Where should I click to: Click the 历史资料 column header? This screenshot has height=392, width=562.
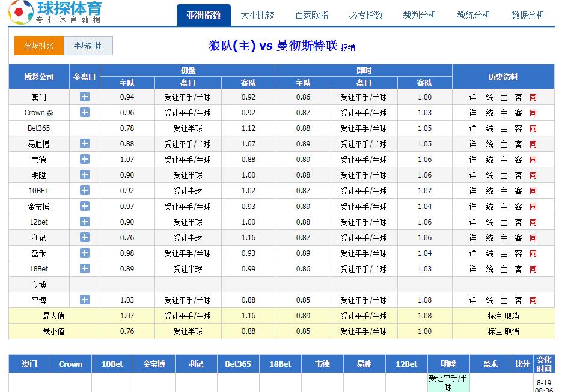click(503, 77)
